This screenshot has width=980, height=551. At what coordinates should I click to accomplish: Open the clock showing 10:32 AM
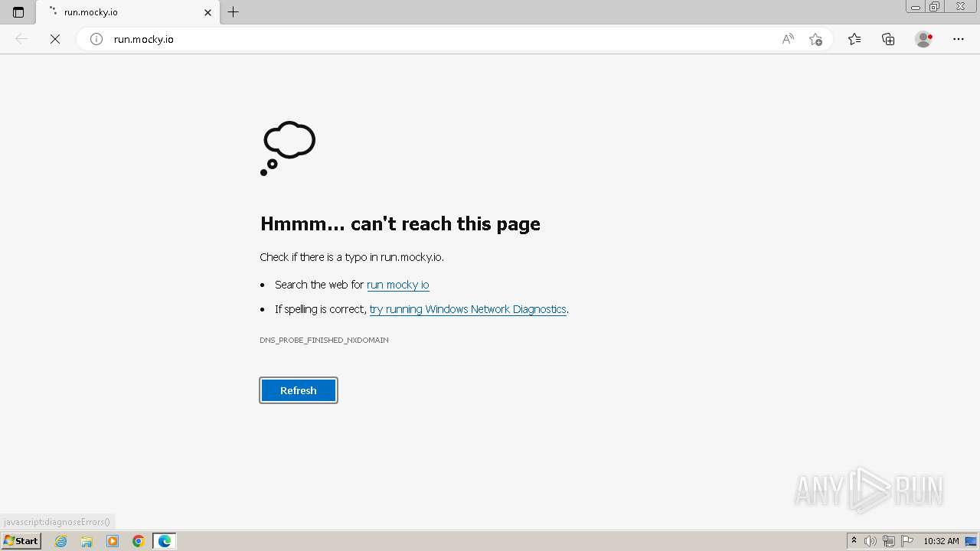click(941, 541)
